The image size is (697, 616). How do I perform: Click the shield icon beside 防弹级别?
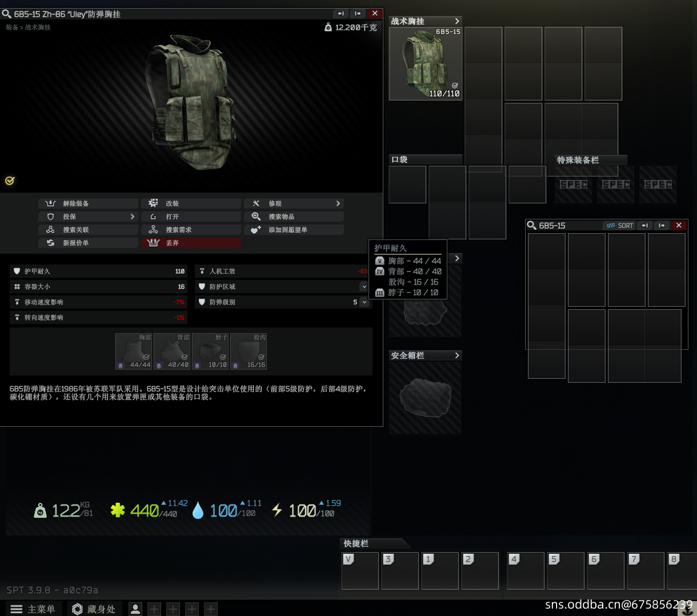click(202, 302)
